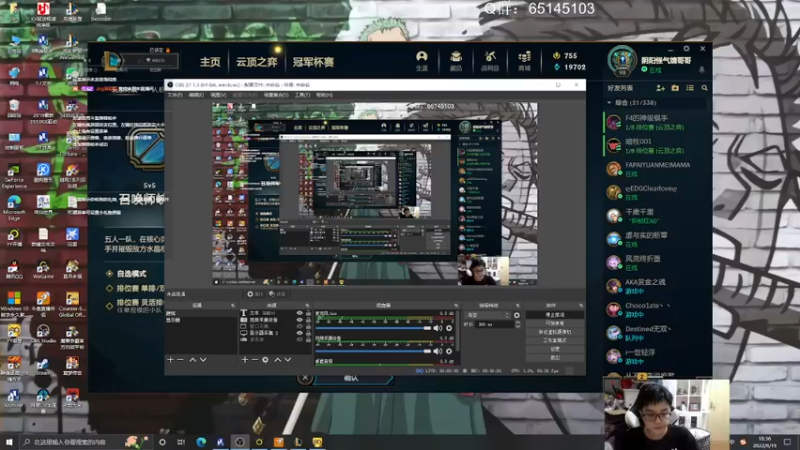Open Steam desktop shortcut
Screen dimensions: 800x450
click(x=43, y=367)
